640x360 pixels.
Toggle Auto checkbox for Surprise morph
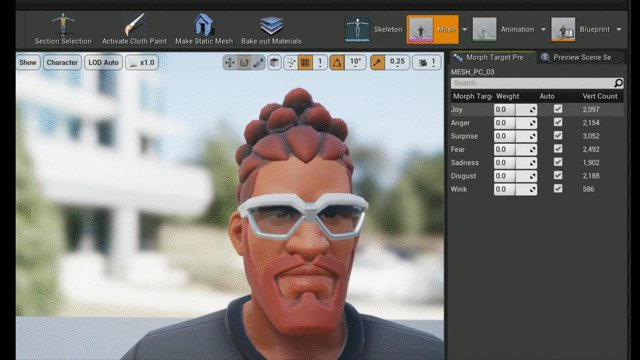[558, 136]
